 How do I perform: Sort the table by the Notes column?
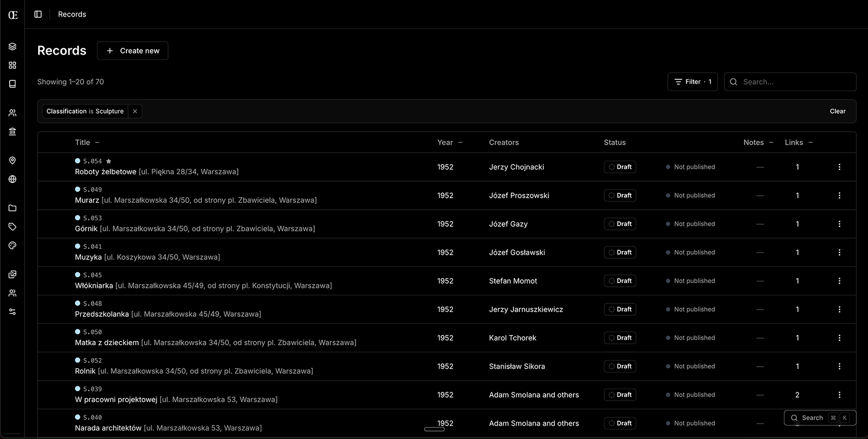tap(758, 143)
